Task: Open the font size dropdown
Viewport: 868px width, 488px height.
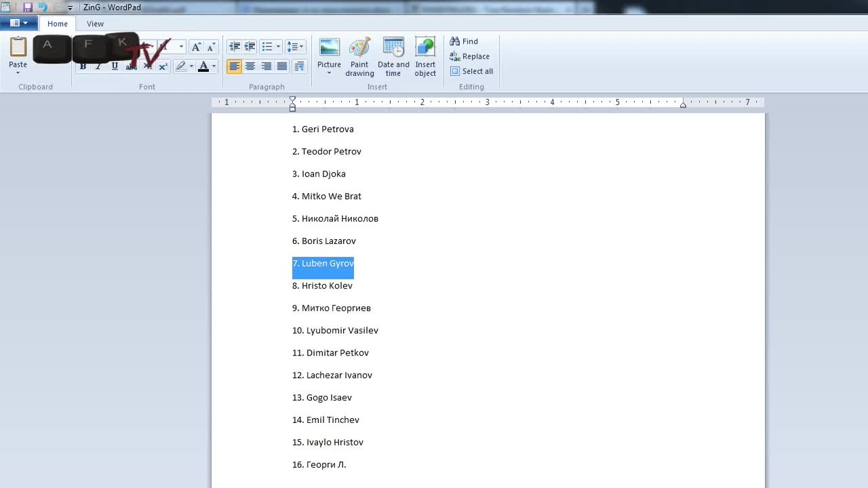Action: (x=181, y=47)
